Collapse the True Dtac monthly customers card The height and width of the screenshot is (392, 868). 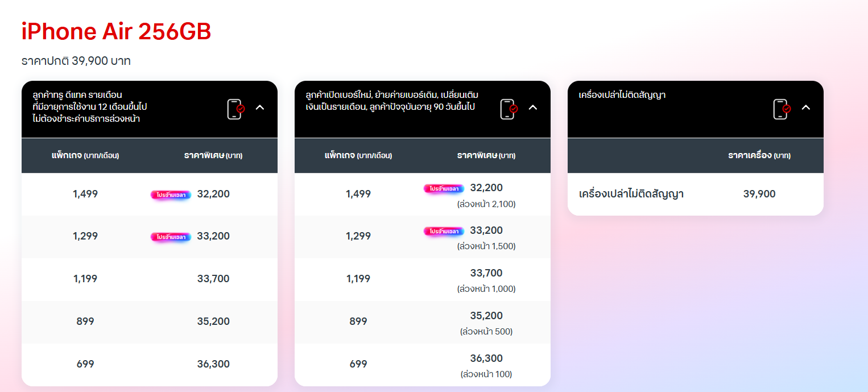(x=260, y=108)
